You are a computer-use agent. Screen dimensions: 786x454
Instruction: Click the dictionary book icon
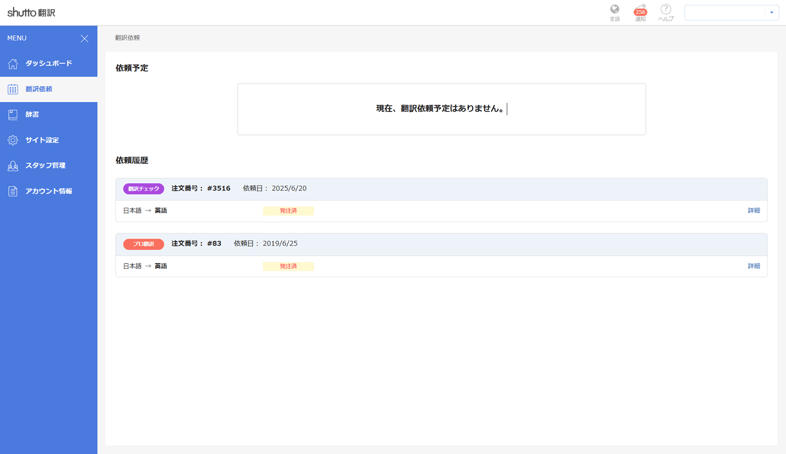click(13, 115)
